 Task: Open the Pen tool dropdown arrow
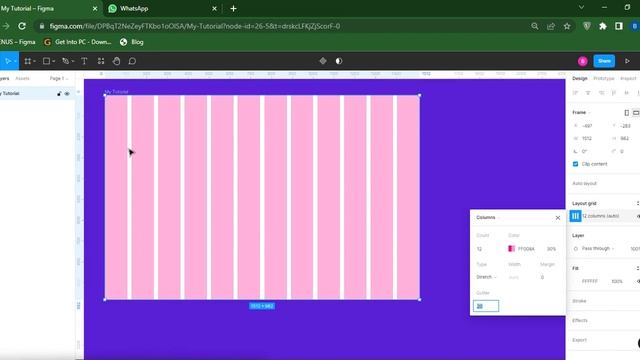[x=73, y=61]
